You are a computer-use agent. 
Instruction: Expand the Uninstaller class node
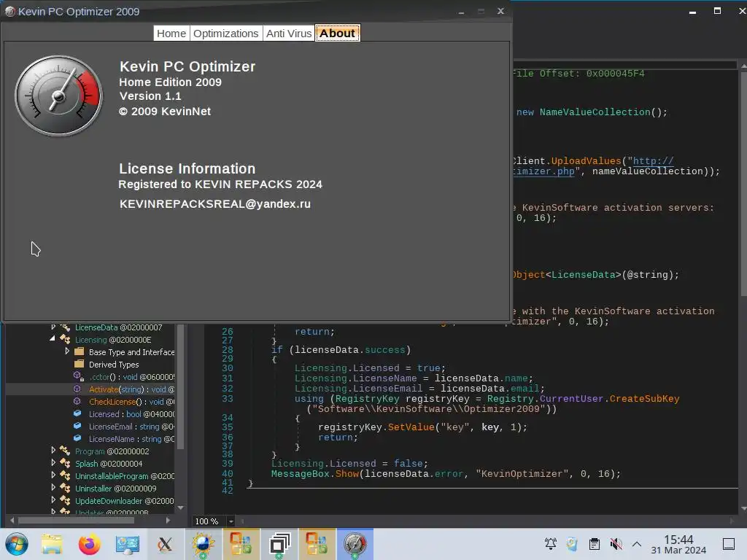[53, 488]
